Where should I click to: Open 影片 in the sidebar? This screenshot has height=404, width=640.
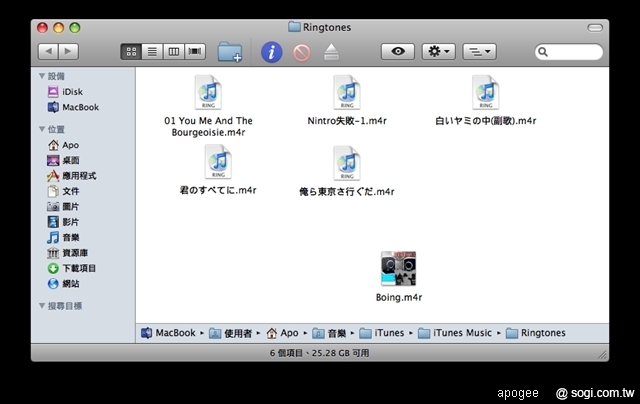pos(63,222)
